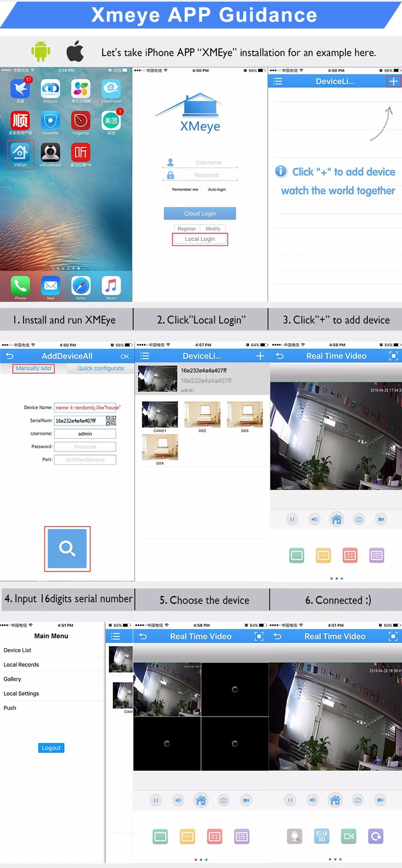Tap the Local Login button
This screenshot has height=868, width=402.
point(200,239)
